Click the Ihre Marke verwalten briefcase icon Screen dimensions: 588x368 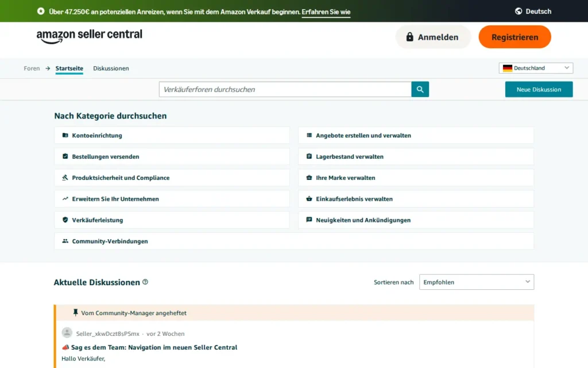pyautogui.click(x=309, y=178)
